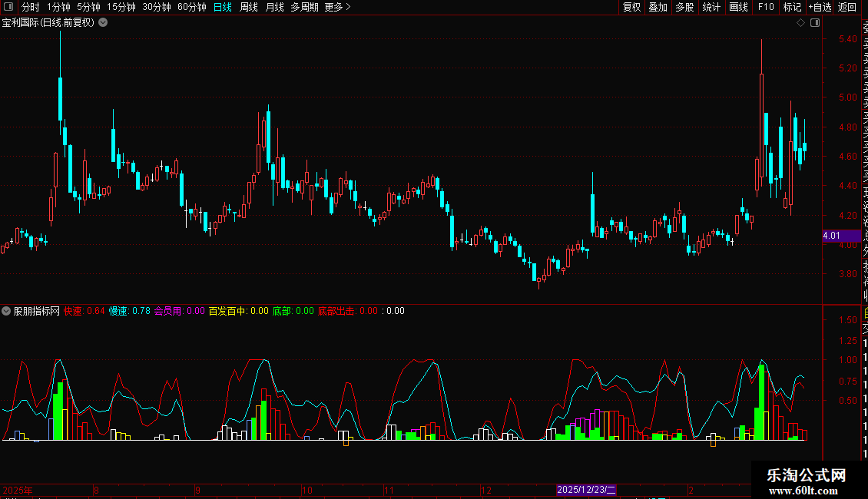Activate 画线 drawing tools
Image resolution: width=868 pixels, height=499 pixels.
pyautogui.click(x=738, y=7)
